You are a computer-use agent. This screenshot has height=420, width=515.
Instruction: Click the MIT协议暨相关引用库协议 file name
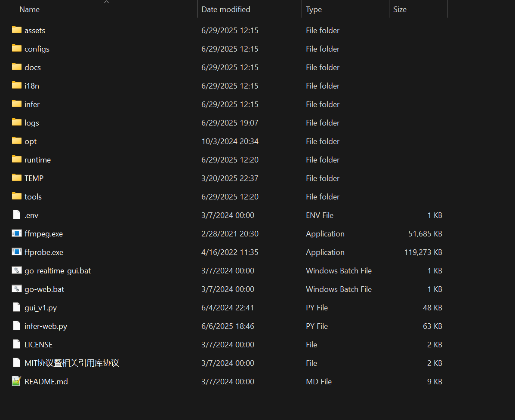71,363
